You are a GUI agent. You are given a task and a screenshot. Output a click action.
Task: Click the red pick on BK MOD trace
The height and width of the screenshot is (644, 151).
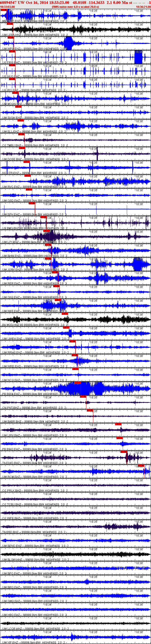[65, 313]
